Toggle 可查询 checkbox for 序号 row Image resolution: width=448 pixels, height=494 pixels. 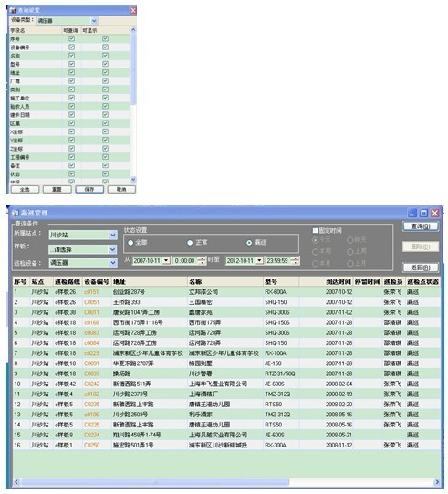(x=72, y=38)
